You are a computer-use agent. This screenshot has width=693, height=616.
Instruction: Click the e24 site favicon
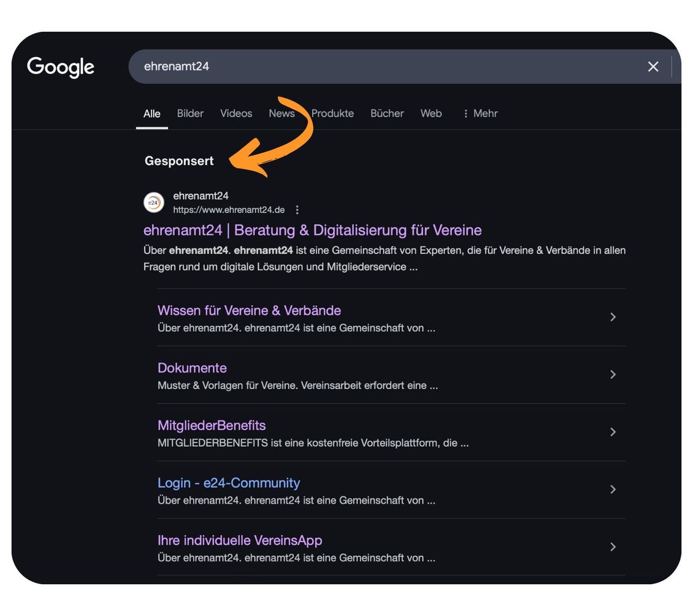tap(154, 202)
